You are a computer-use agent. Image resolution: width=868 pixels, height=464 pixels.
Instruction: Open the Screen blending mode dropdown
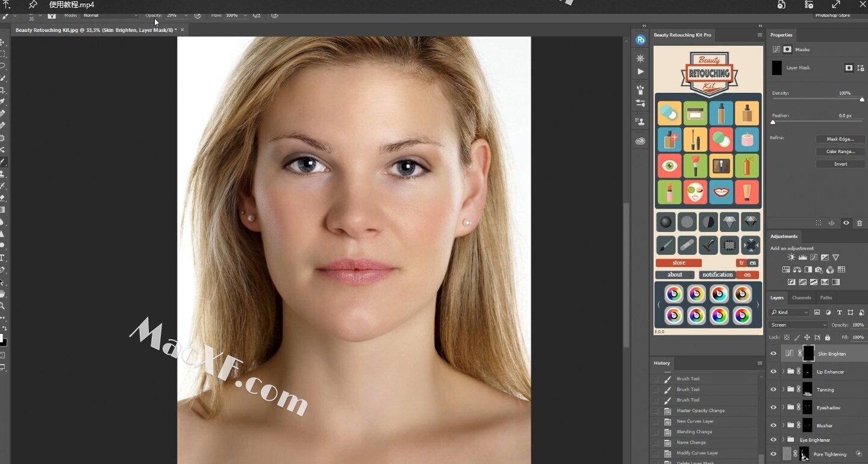click(x=799, y=325)
